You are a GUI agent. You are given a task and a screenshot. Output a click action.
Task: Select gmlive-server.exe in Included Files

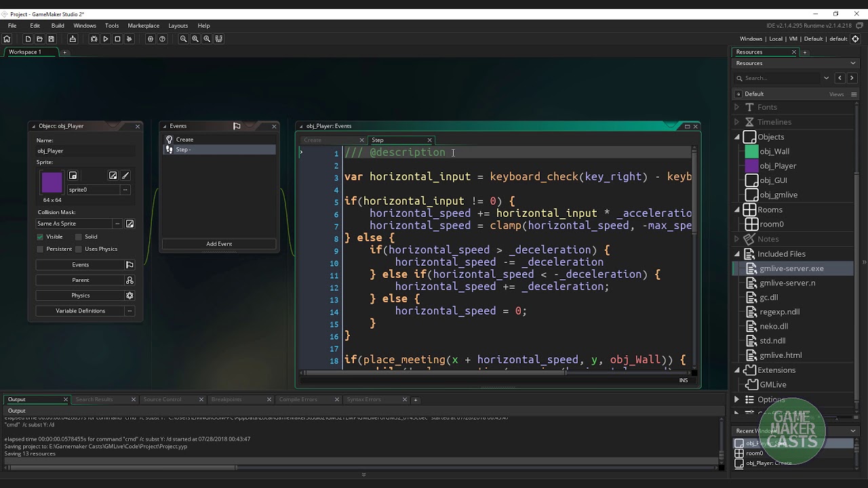pos(792,268)
